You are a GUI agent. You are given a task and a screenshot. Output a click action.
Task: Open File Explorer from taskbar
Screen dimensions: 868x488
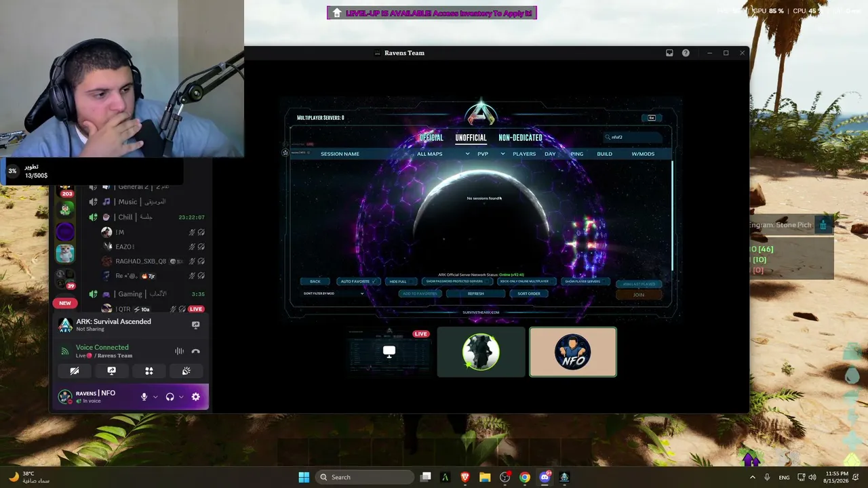(485, 477)
